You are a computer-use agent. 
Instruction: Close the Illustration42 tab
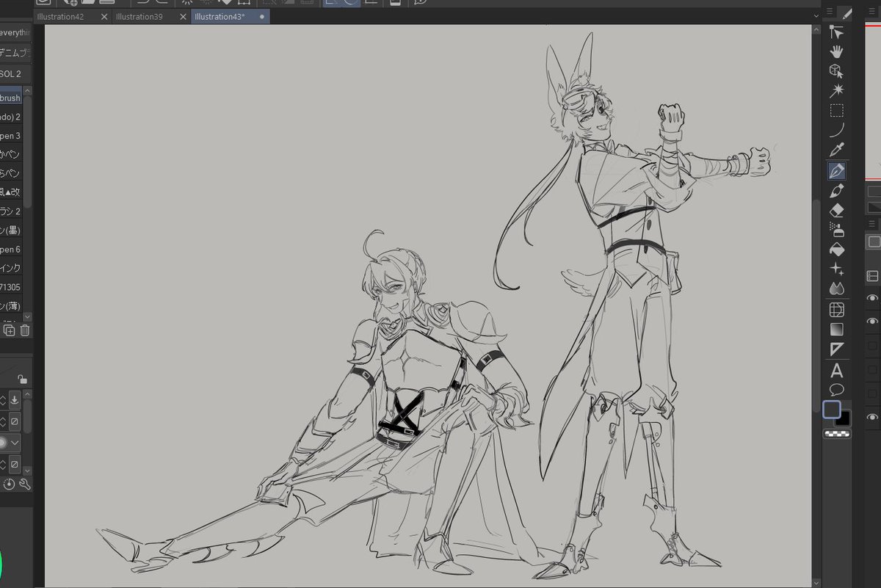click(104, 17)
